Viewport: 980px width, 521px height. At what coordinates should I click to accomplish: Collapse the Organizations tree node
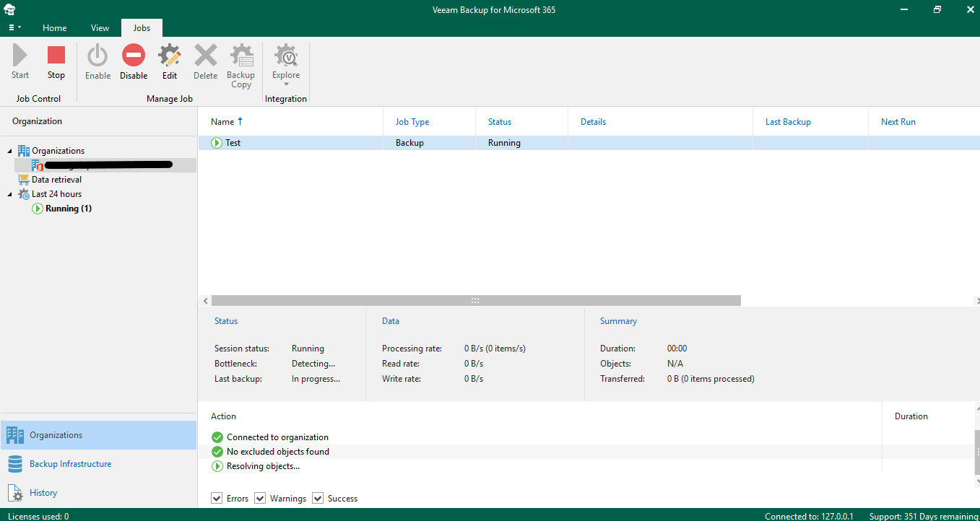tap(10, 151)
